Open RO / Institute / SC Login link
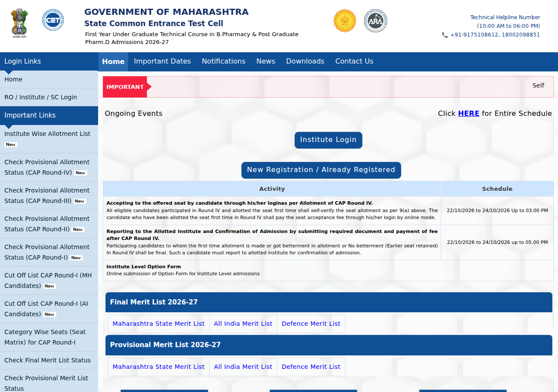The image size is (558, 392). point(49,97)
